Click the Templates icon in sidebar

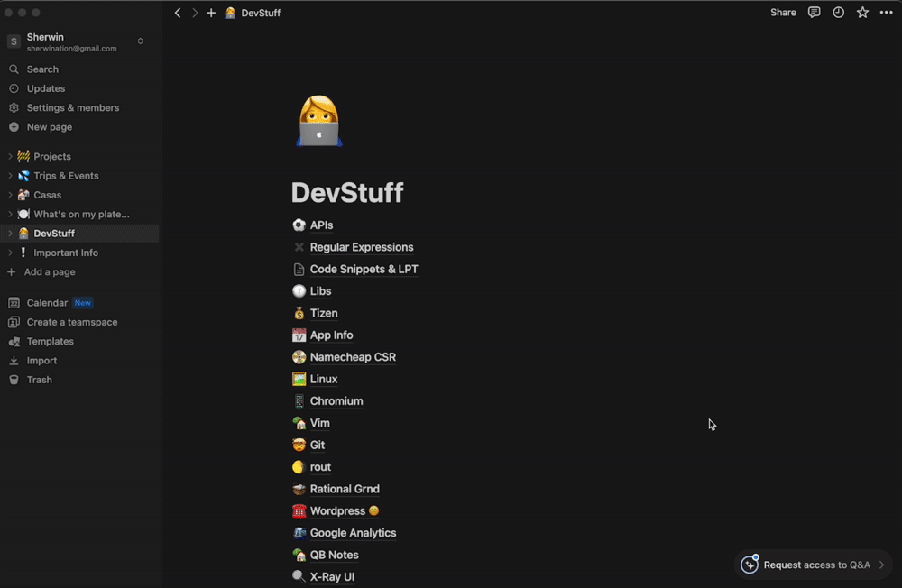[x=14, y=341]
